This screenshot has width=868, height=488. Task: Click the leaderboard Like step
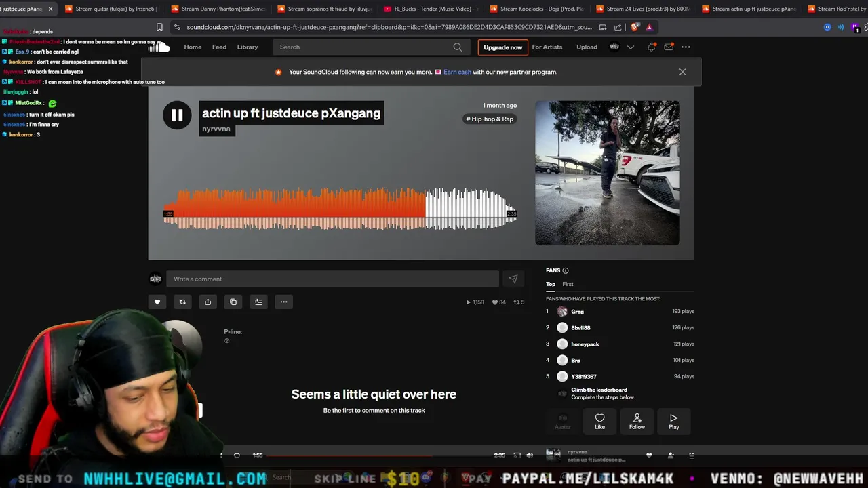(x=599, y=422)
